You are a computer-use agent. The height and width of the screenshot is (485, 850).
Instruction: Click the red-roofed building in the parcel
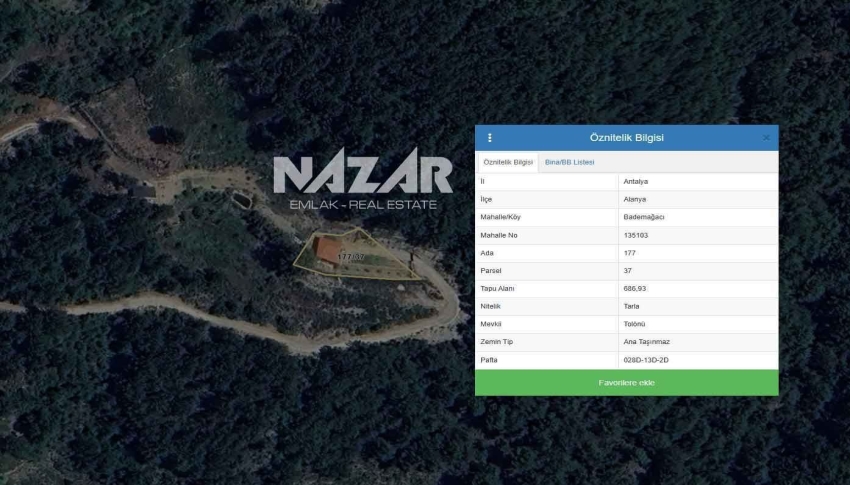pos(327,249)
